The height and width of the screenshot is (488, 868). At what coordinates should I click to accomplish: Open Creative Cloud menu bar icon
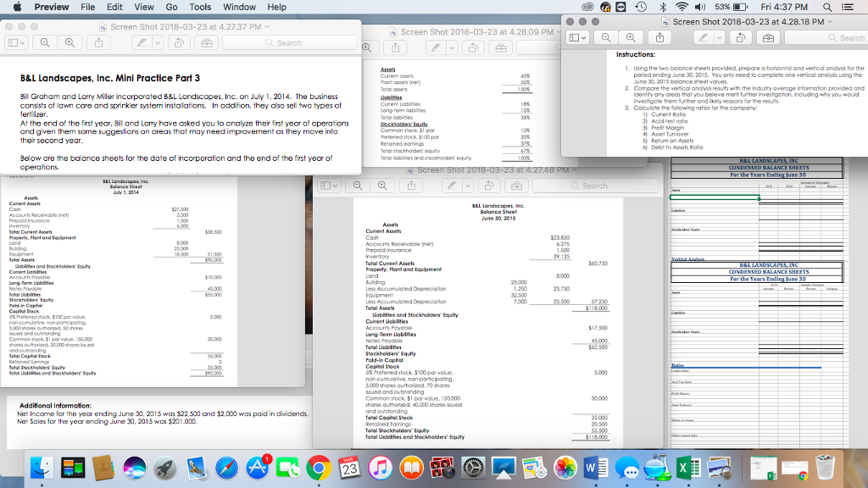pos(587,7)
